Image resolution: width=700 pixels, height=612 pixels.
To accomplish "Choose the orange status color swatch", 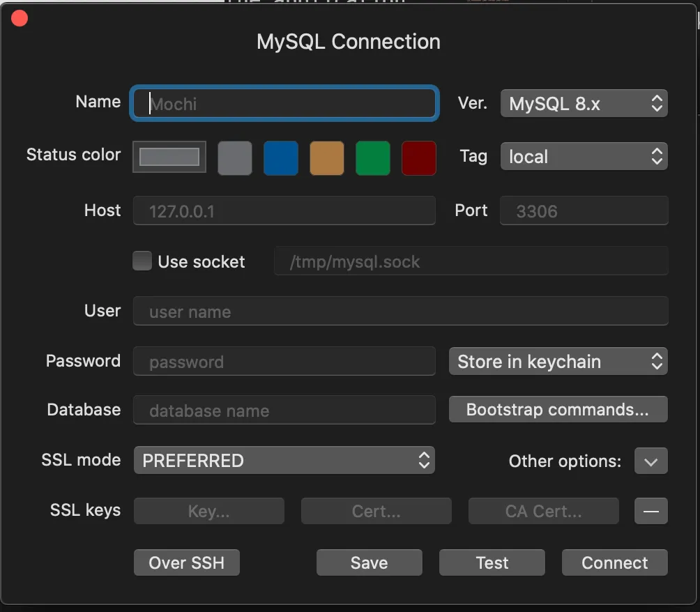I will tap(327, 158).
